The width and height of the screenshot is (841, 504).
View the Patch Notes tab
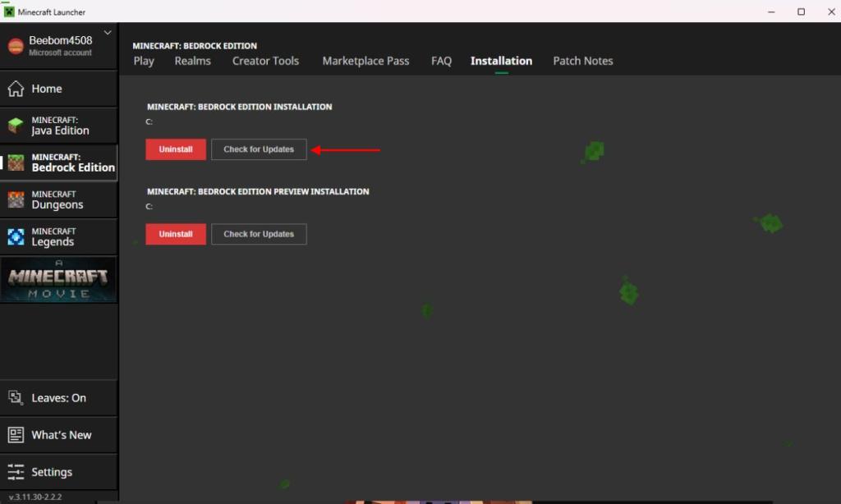583,61
